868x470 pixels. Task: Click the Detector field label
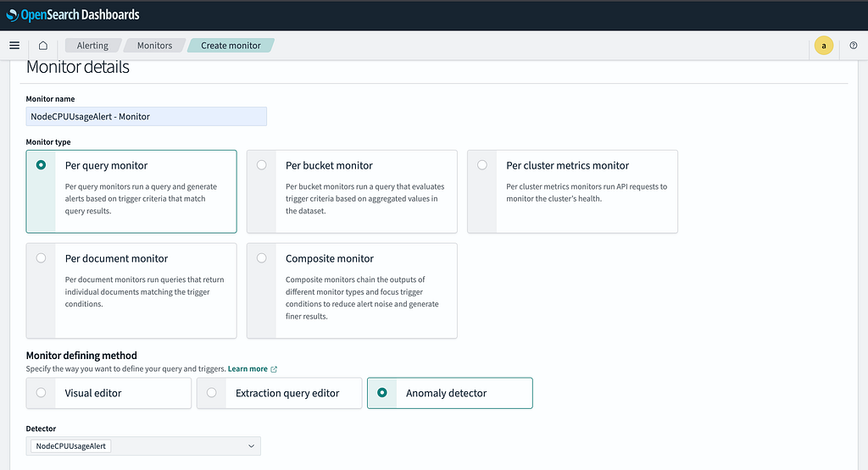click(41, 429)
